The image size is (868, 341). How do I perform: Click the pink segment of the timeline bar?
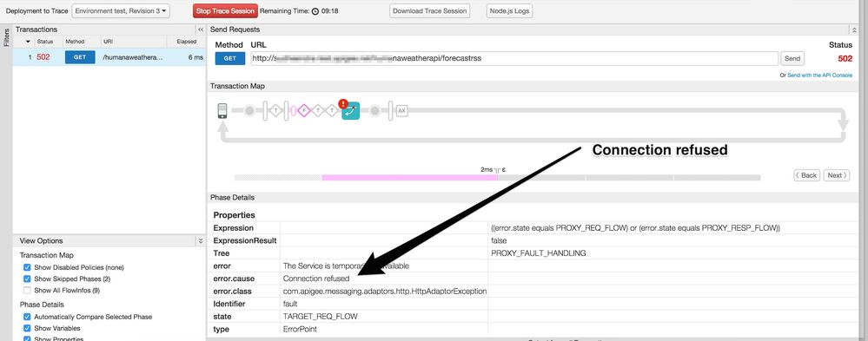pos(409,177)
